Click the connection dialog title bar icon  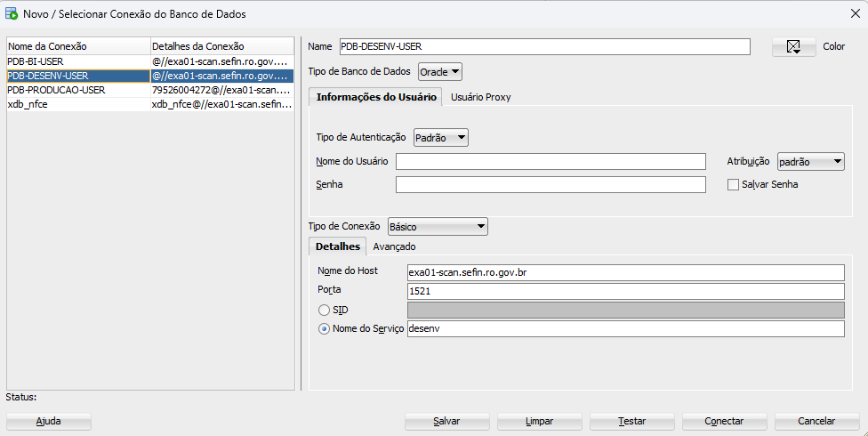12,14
